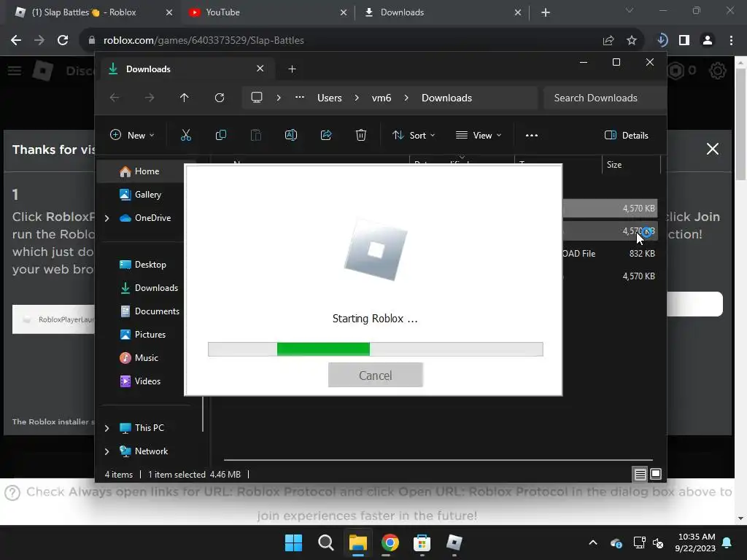Screen dimensions: 747x560
Task: Open Chrome downloads indicator icon
Action: pyautogui.click(x=662, y=41)
